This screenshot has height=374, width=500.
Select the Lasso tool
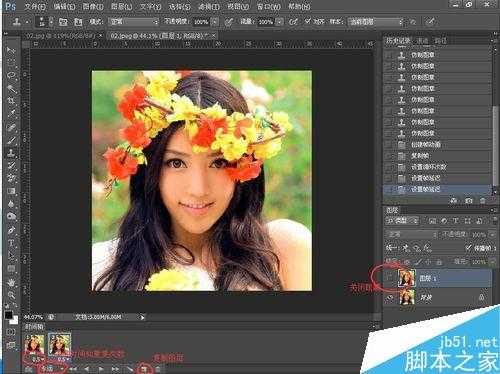pyautogui.click(x=11, y=75)
